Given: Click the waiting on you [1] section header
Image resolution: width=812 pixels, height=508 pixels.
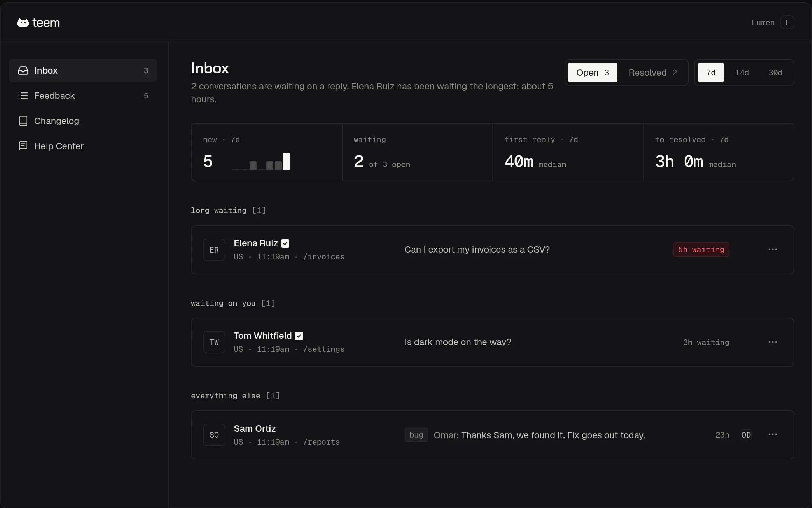Looking at the screenshot, I should point(233,303).
